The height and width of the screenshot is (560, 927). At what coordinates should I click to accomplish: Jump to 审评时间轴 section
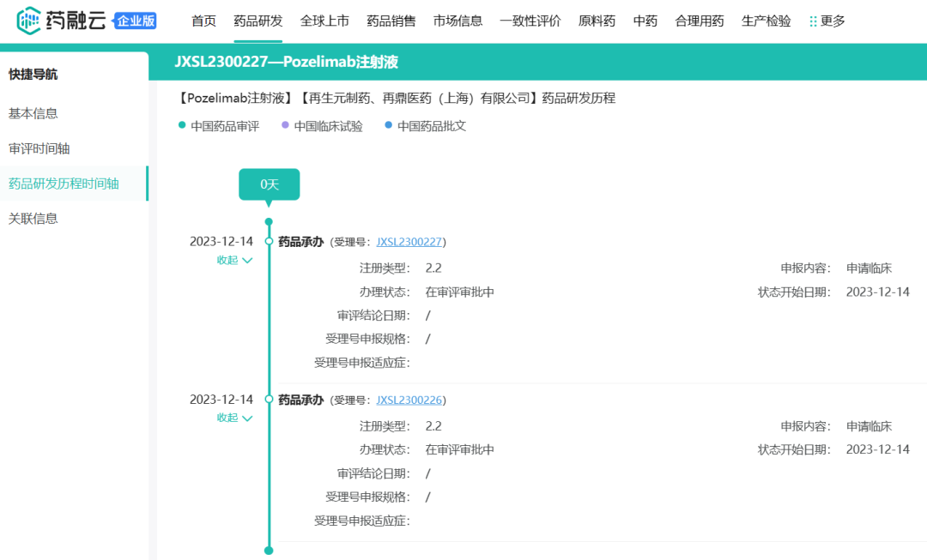[39, 148]
